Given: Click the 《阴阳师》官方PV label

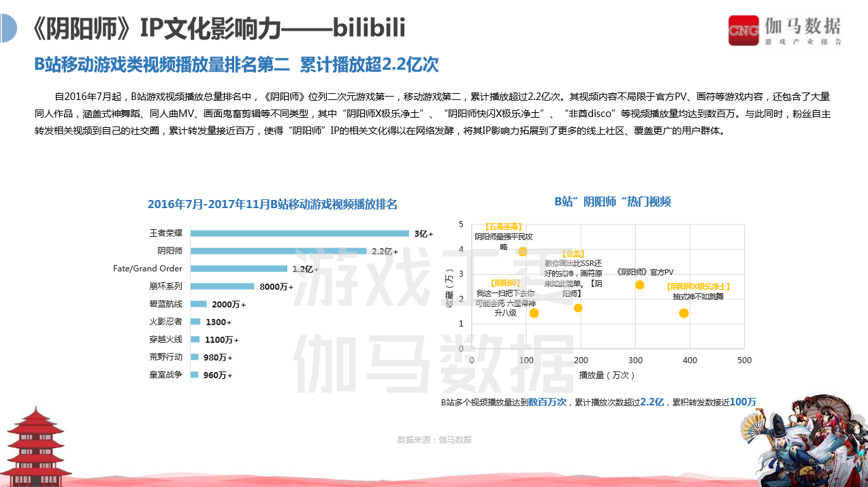Looking at the screenshot, I should click(x=644, y=271).
